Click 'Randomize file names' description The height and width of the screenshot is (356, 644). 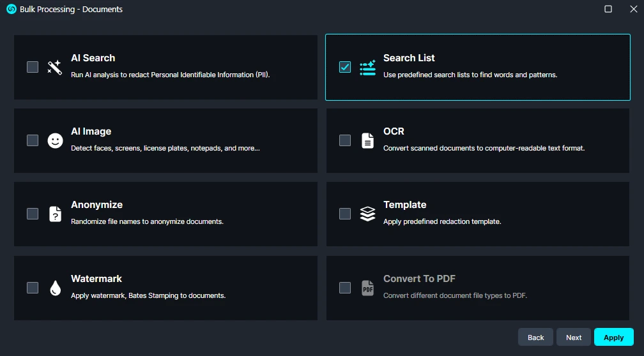[147, 221]
